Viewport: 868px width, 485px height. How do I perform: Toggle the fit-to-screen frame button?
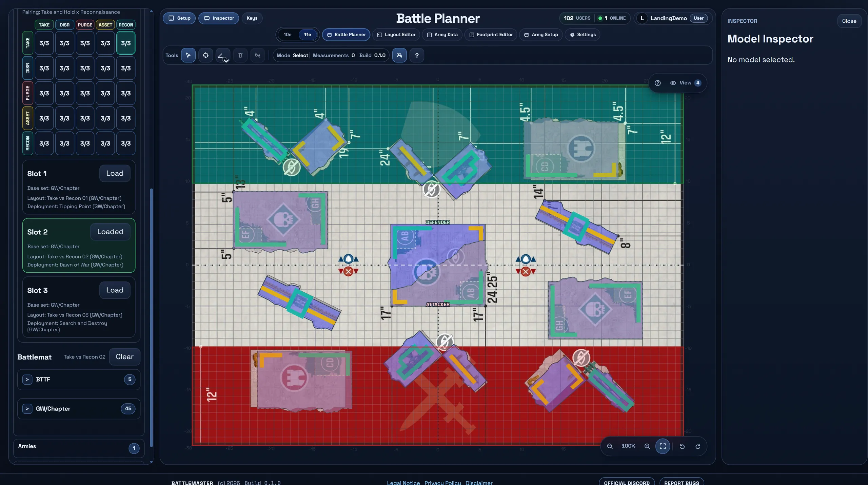tap(663, 446)
